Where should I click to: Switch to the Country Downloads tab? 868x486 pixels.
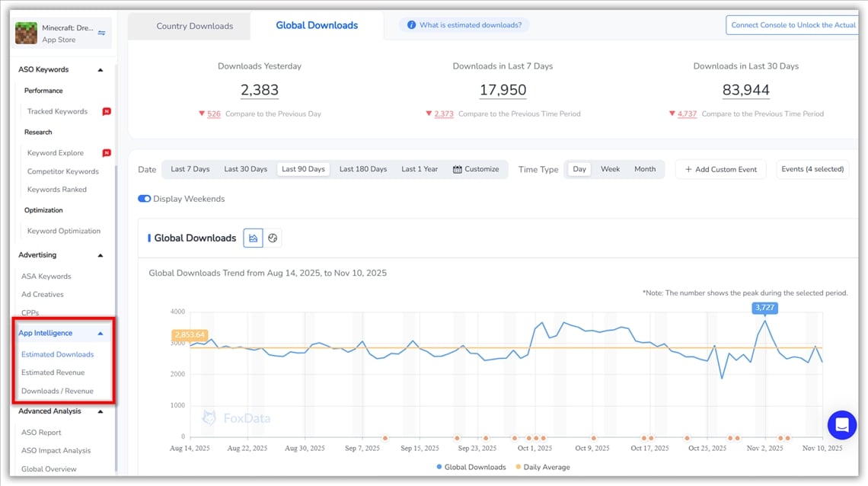pyautogui.click(x=194, y=26)
